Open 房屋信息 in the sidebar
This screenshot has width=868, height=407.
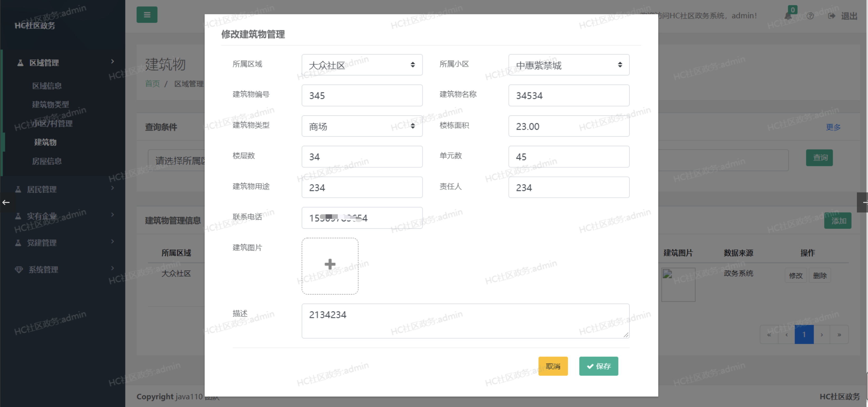tap(47, 161)
